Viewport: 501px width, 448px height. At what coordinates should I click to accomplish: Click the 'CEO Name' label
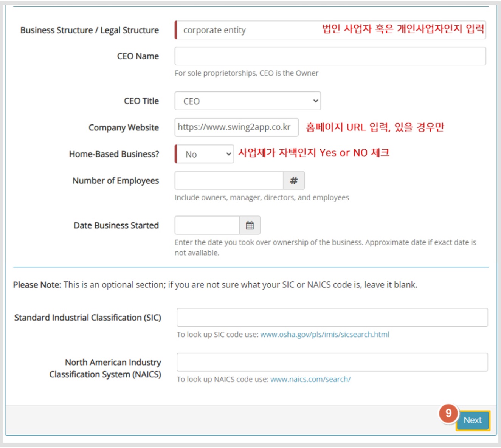pos(138,56)
